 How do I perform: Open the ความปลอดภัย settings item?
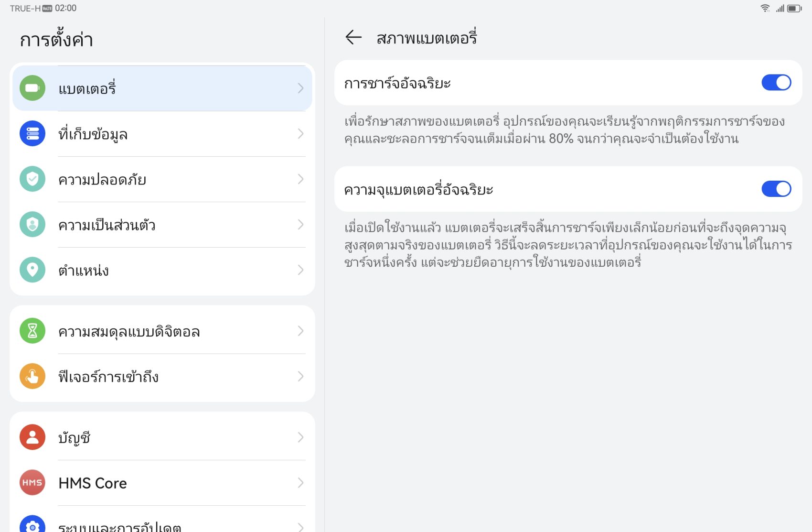point(162,179)
